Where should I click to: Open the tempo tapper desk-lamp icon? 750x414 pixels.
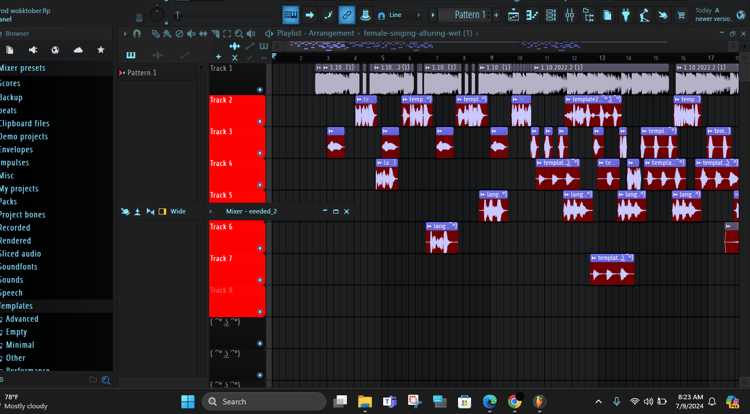pyautogui.click(x=644, y=15)
